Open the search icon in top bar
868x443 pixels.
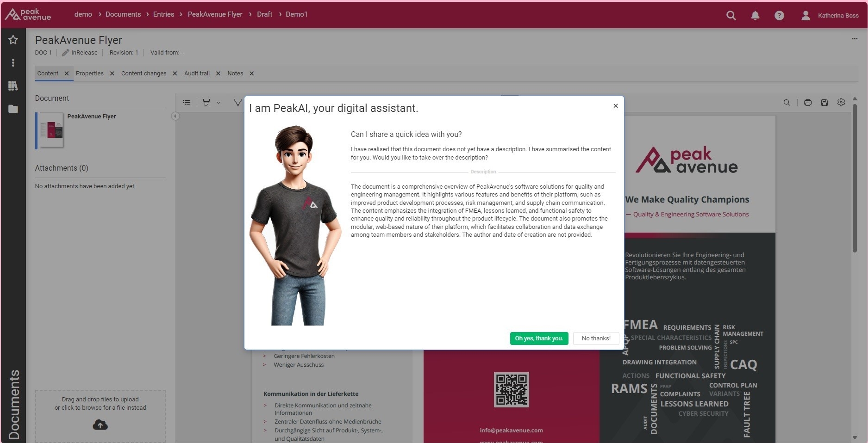click(x=731, y=15)
